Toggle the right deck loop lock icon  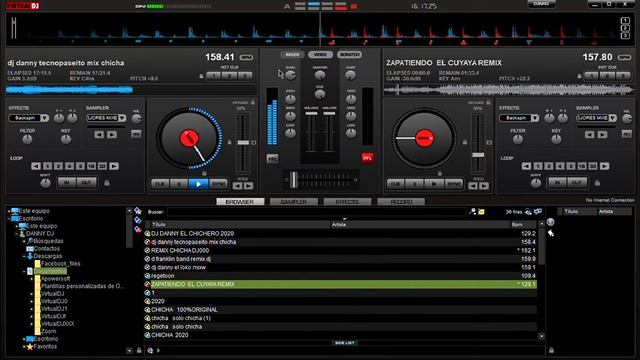pyautogui.click(x=597, y=183)
